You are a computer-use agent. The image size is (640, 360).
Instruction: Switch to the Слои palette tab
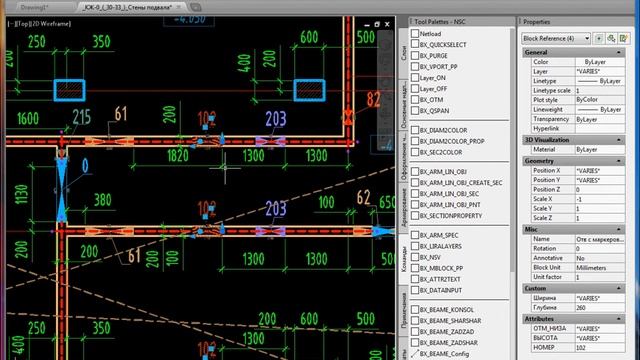[x=404, y=53]
